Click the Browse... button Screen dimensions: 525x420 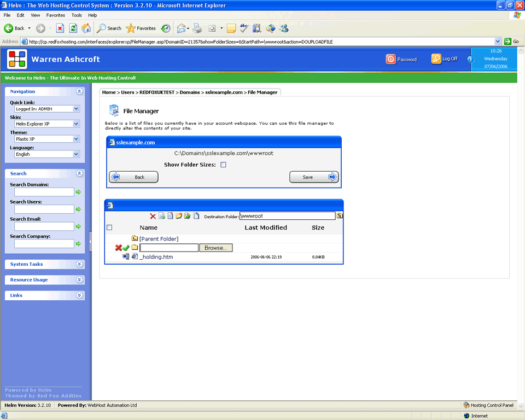[x=215, y=248]
